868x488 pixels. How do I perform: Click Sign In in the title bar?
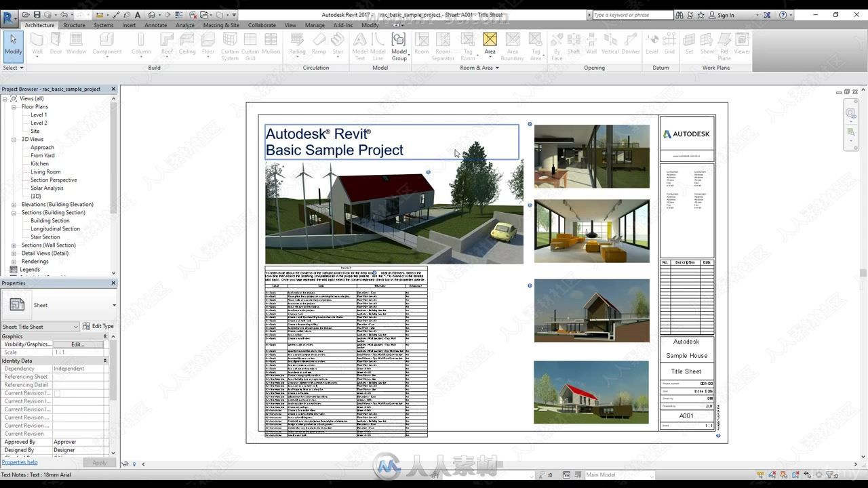726,15
